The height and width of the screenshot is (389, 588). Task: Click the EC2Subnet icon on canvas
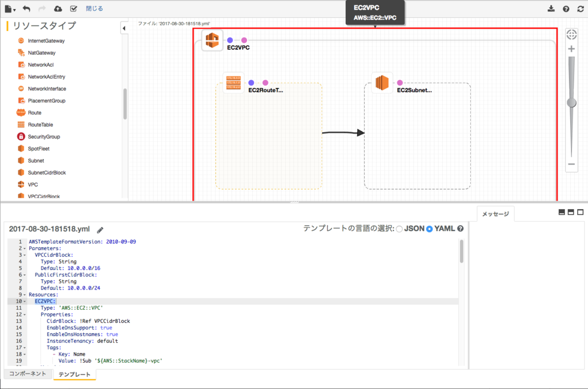382,83
